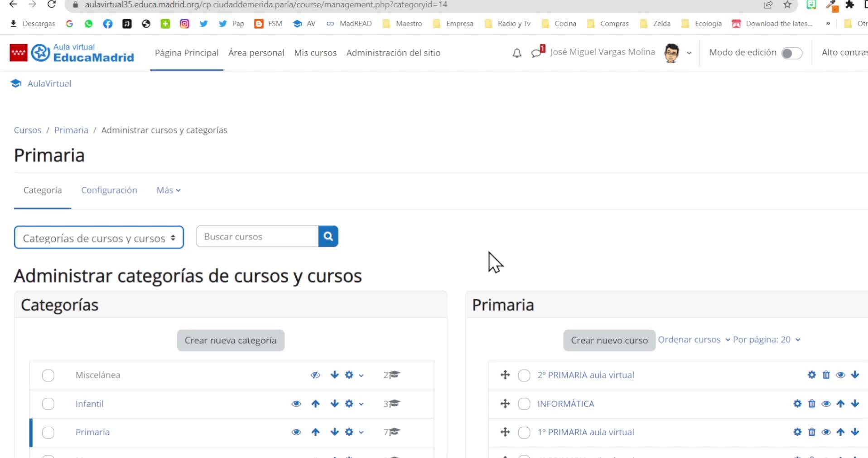Tick the Primaria category checkbox

pos(48,433)
